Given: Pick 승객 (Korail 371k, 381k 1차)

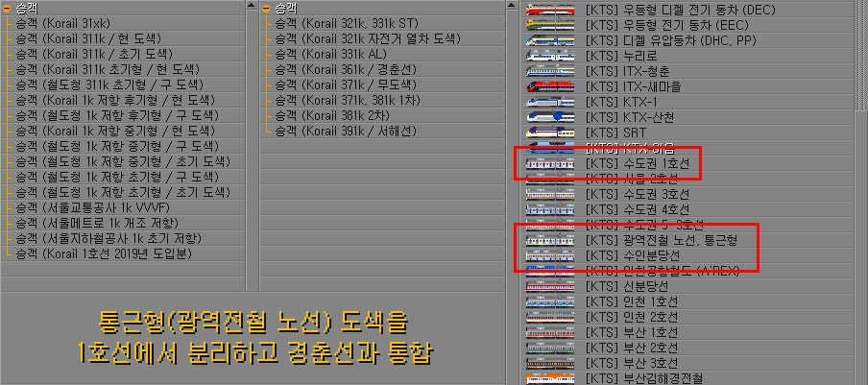Looking at the screenshot, I should point(347,100).
